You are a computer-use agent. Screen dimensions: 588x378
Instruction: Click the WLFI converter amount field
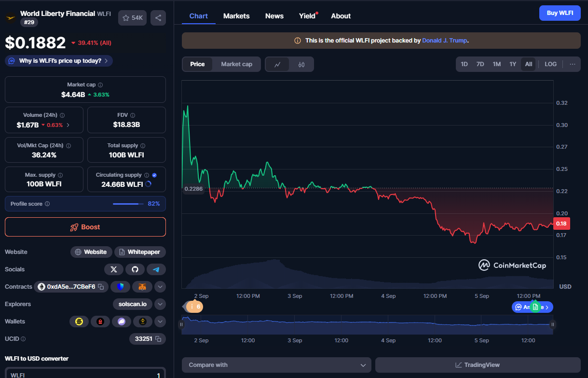[x=85, y=373]
